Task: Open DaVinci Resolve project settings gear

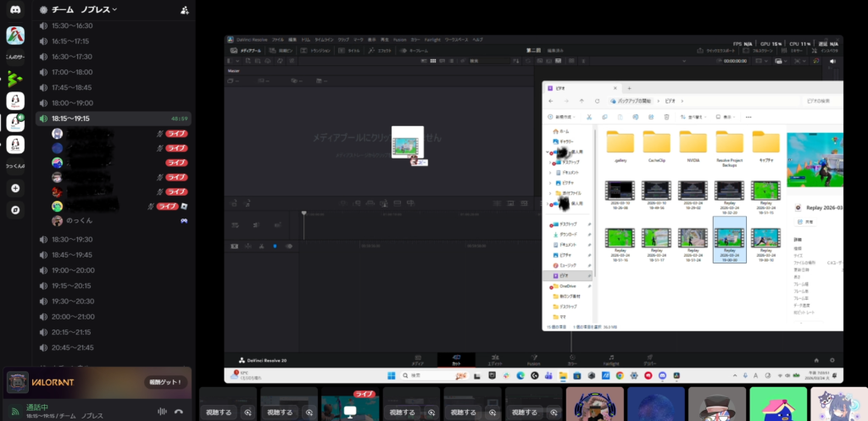Action: [x=832, y=360]
